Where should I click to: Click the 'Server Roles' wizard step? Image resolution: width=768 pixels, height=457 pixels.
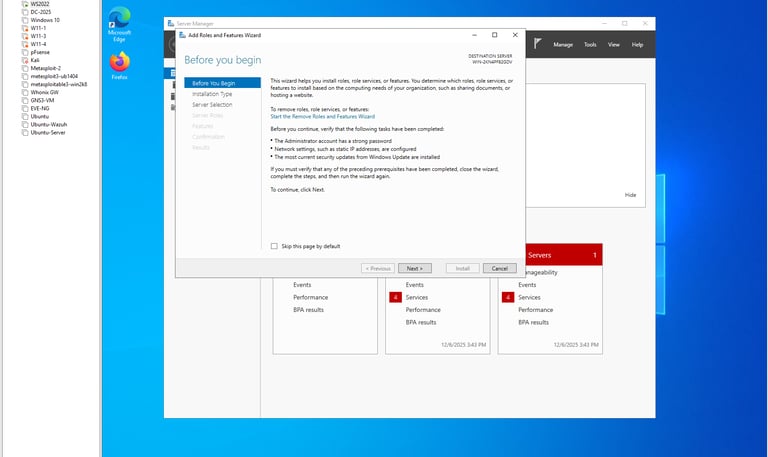coord(208,115)
